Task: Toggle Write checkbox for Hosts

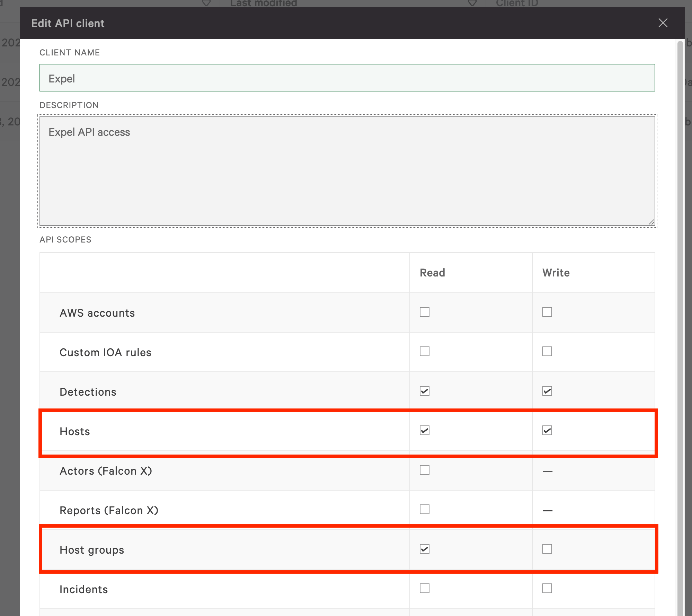Action: click(547, 430)
